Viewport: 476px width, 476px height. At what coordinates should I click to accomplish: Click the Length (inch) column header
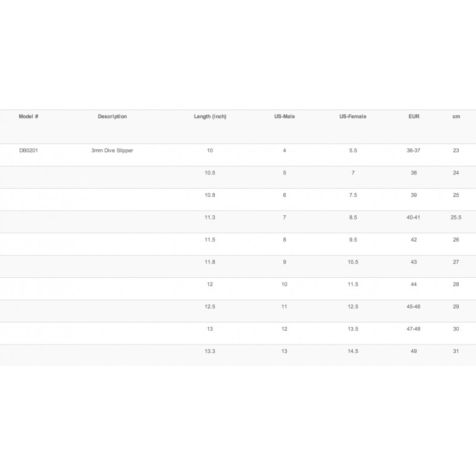[210, 117]
